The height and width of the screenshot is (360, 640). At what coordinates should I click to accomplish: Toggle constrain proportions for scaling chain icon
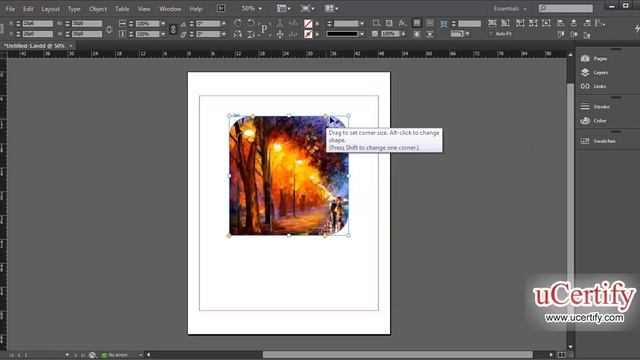point(173,29)
